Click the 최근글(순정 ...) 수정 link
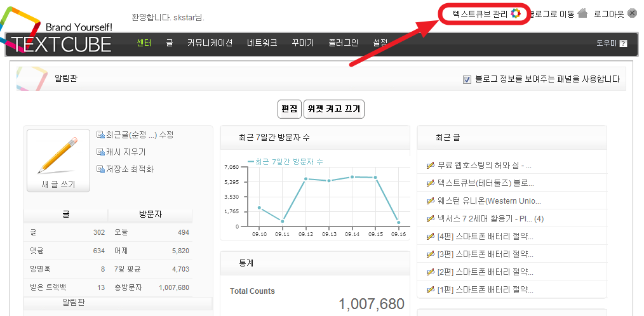The width and height of the screenshot is (644, 316). [x=140, y=135]
